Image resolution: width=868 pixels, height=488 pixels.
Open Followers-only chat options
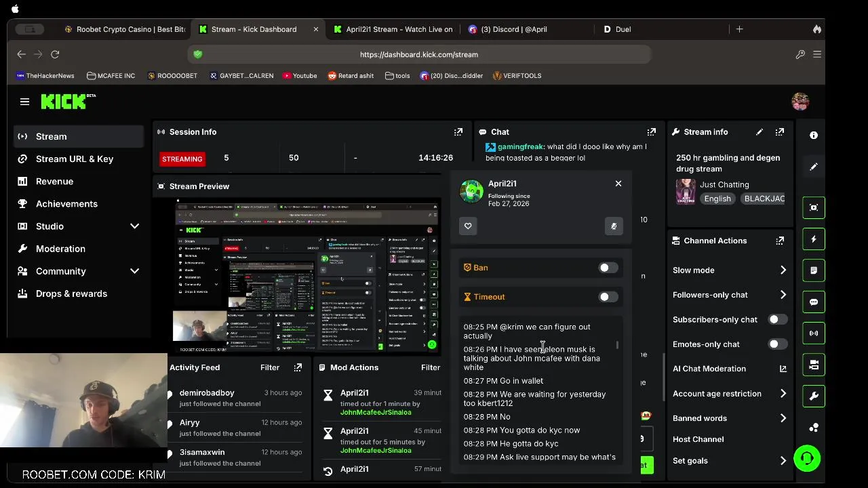[730, 295]
